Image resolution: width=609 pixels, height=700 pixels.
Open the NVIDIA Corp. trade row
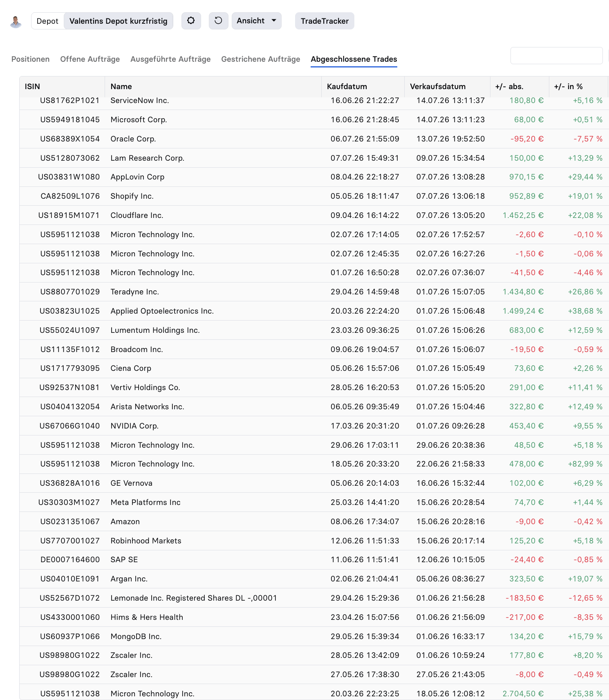[314, 426]
